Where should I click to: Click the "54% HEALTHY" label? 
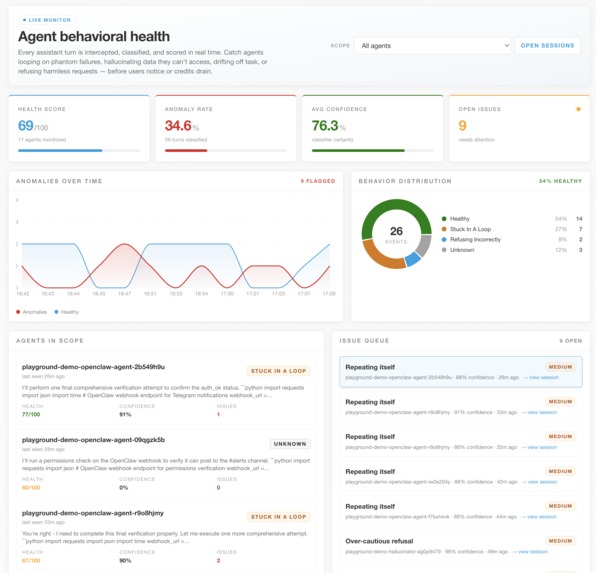coord(560,181)
